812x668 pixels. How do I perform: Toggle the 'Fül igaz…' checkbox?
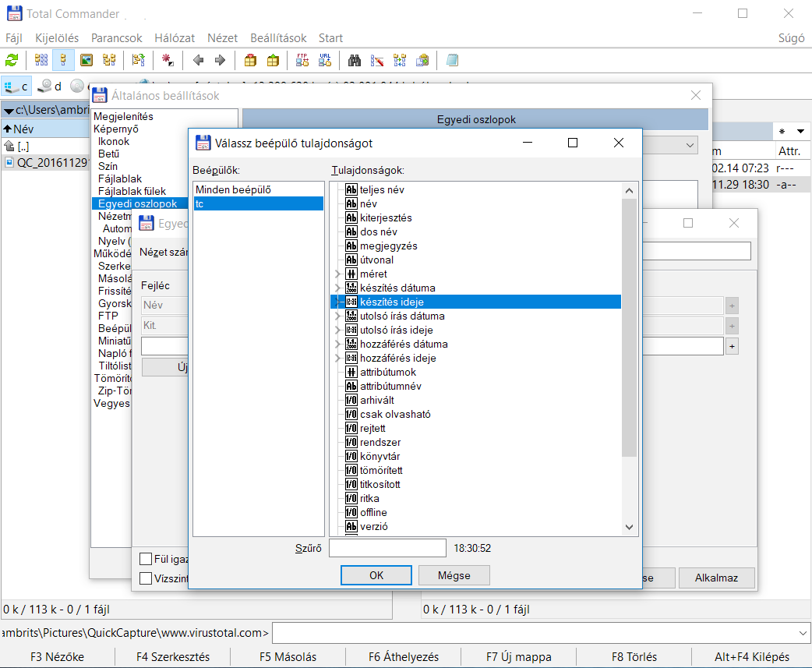tap(146, 558)
